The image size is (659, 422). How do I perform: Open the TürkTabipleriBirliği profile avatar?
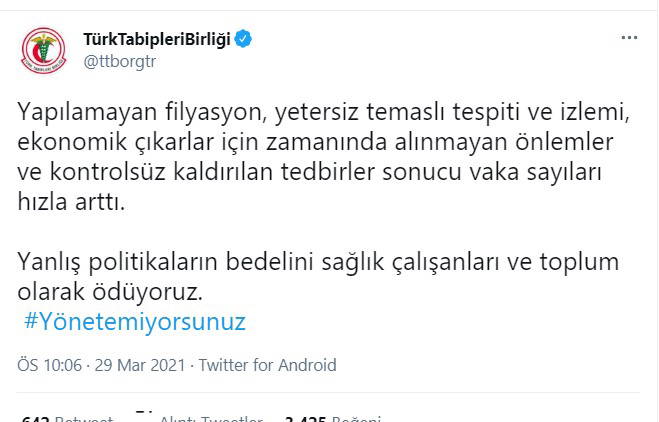(x=42, y=50)
